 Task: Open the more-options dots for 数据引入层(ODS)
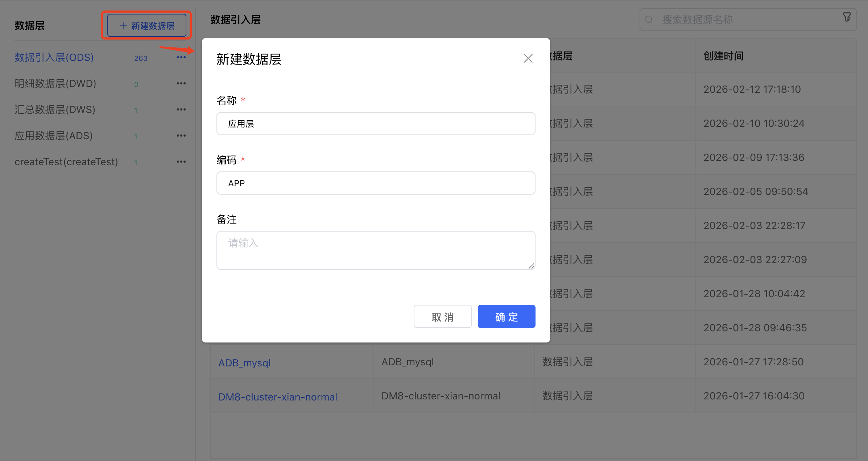[x=181, y=58]
